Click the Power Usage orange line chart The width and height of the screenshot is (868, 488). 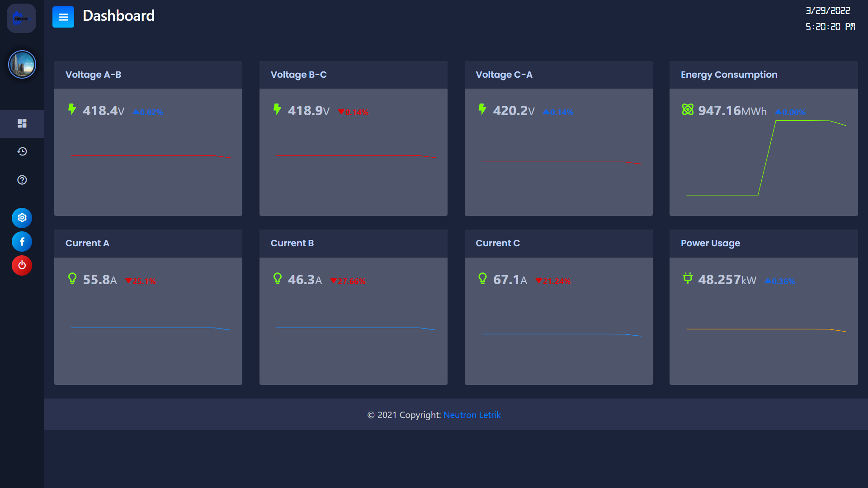pos(766,329)
